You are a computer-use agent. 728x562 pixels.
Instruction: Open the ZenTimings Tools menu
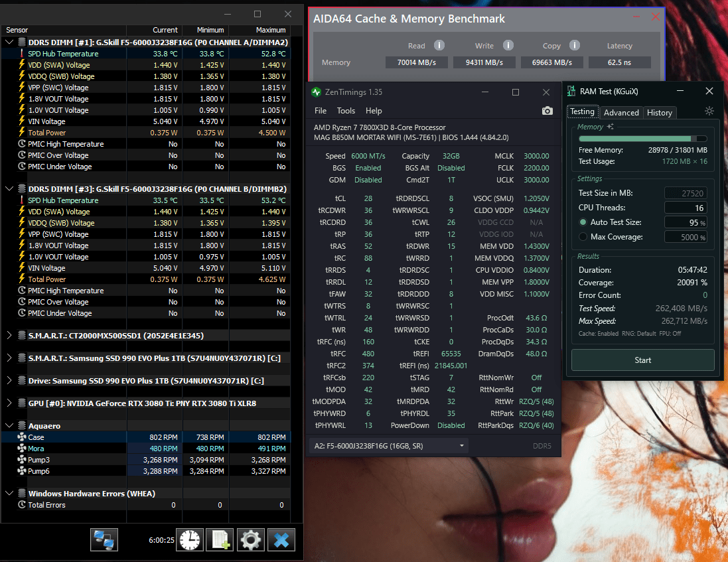346,110
